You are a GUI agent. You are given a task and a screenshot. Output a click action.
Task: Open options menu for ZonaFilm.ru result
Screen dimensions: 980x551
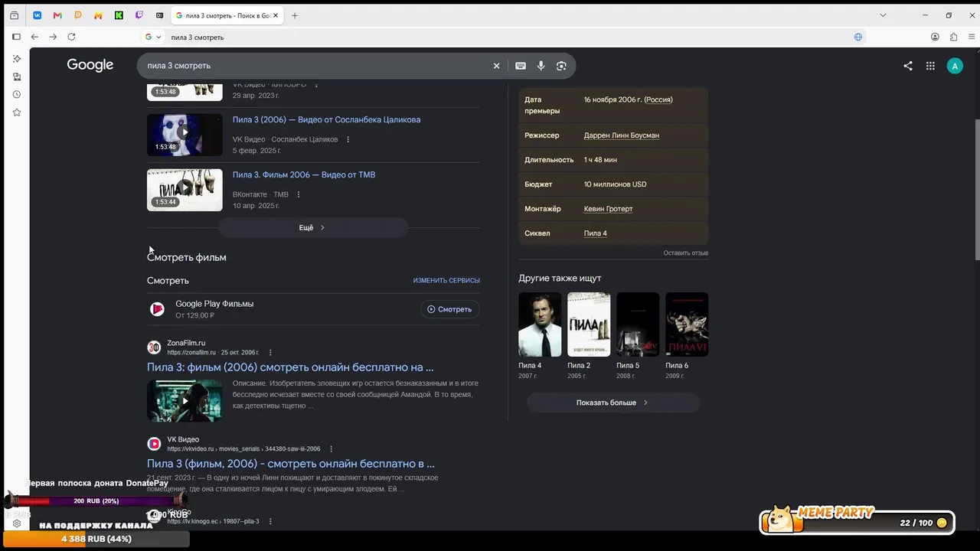[x=270, y=353]
